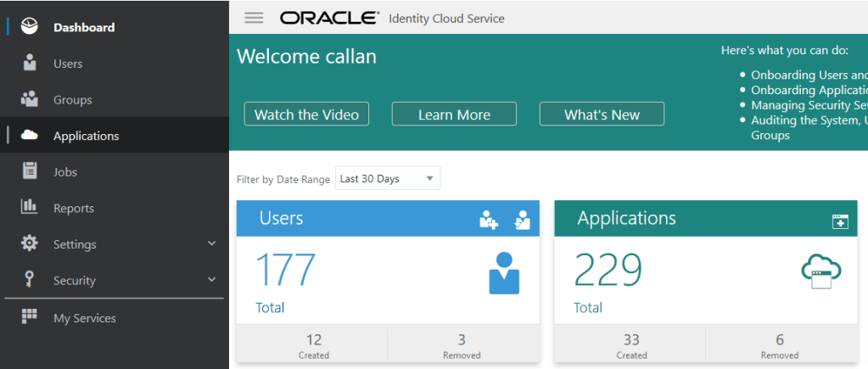Image resolution: width=868 pixels, height=369 pixels.
Task: Click the 177 total users count
Action: point(285,271)
